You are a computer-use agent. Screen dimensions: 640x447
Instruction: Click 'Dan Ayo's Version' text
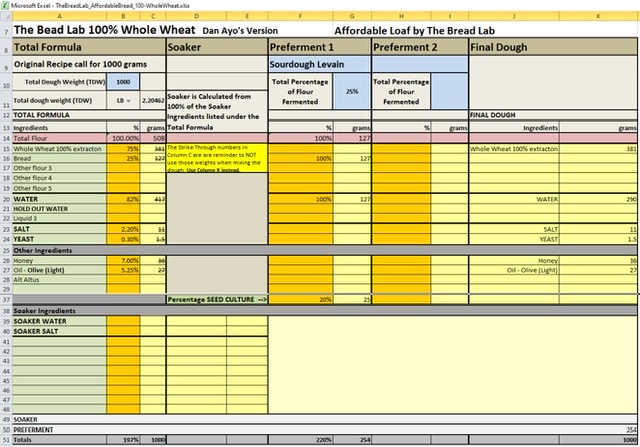pyautogui.click(x=240, y=31)
